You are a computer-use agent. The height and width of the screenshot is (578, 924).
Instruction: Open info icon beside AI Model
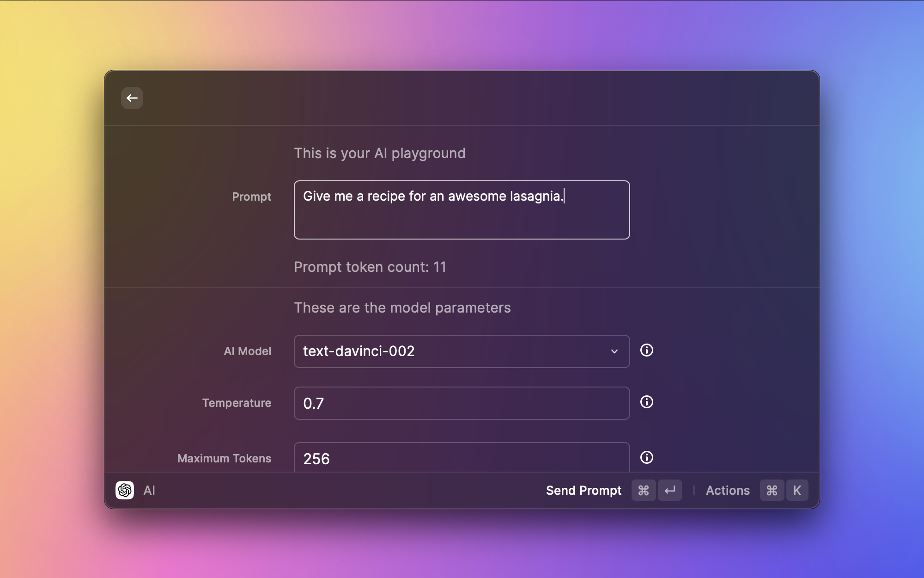point(647,350)
